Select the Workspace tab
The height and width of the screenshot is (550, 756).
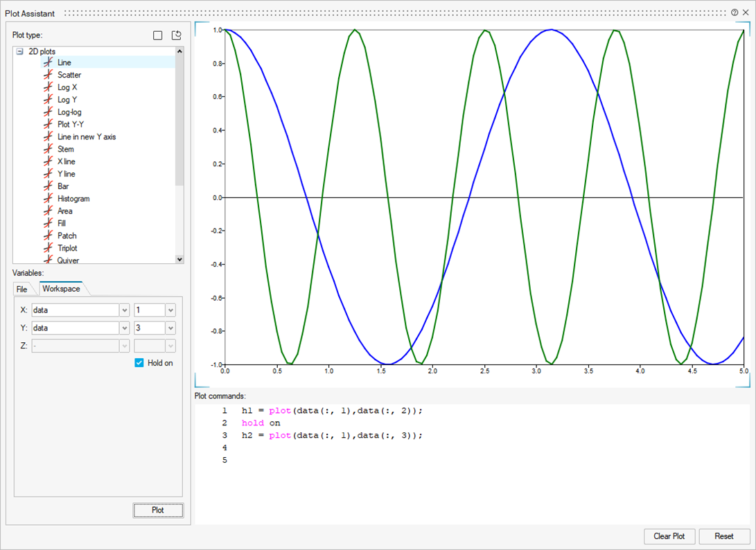(61, 289)
